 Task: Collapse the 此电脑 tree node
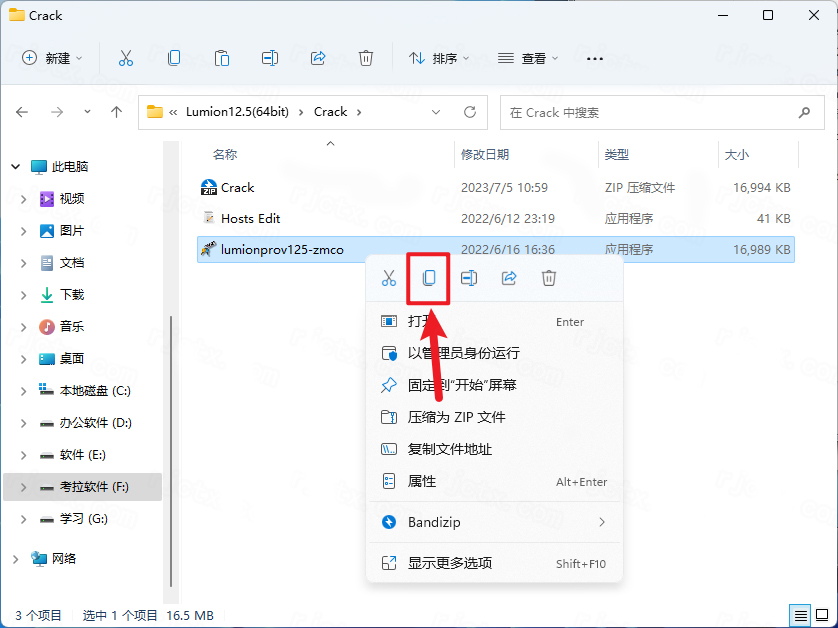[15, 167]
